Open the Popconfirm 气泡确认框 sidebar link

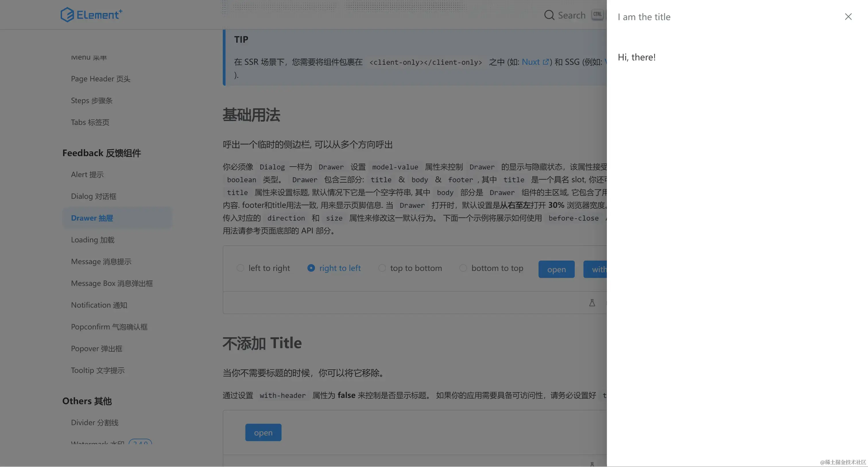point(109,327)
